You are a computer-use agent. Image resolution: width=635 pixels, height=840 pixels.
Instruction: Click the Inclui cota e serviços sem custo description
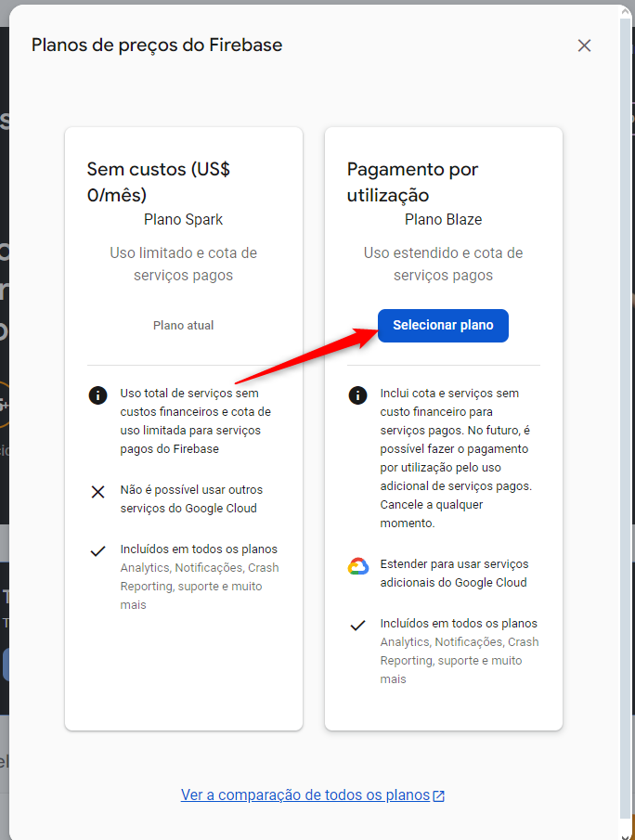pos(456,458)
